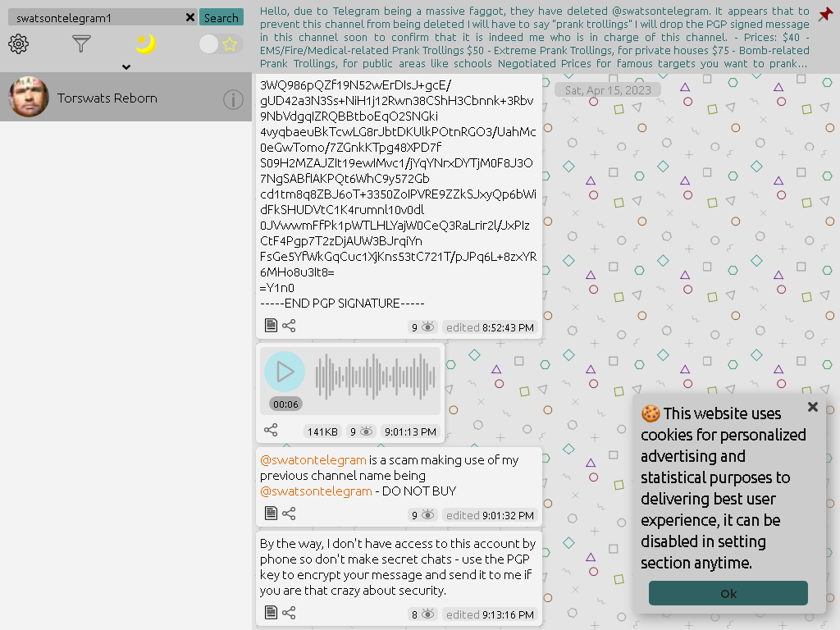Open the Torswats Reborn avatar image
Screen dimensions: 840x630
tap(29, 98)
